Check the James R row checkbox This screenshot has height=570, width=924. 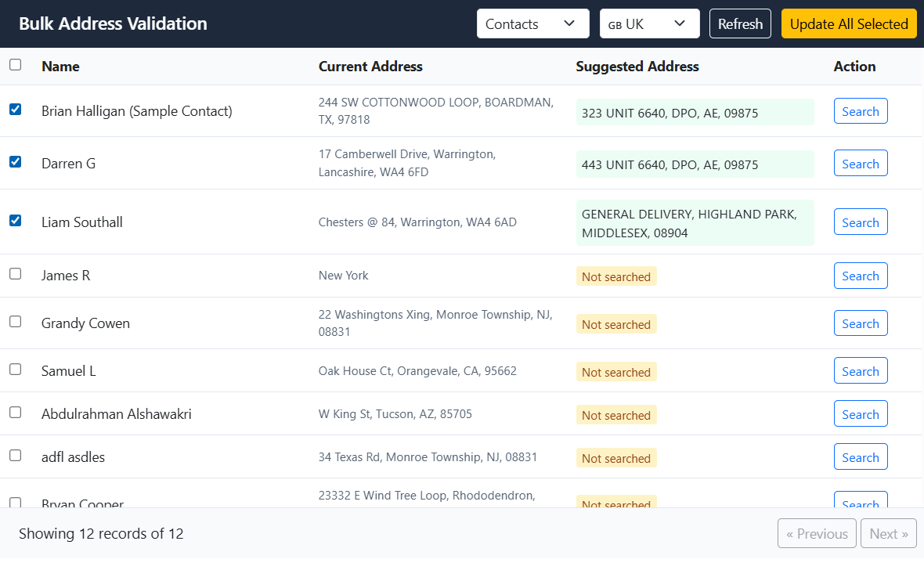pos(16,274)
